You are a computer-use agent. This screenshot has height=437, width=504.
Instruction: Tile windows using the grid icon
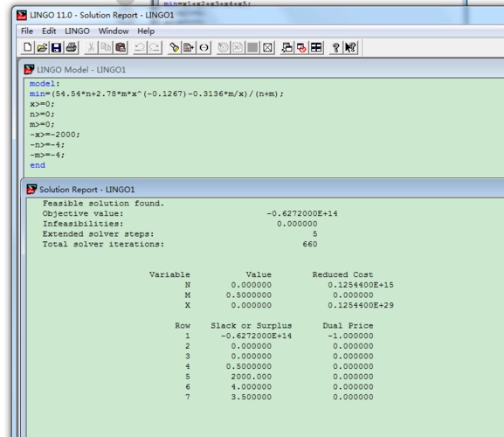click(x=316, y=47)
